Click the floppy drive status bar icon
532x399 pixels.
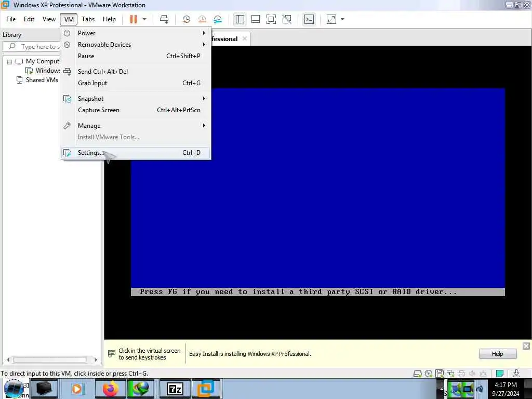pyautogui.click(x=440, y=374)
